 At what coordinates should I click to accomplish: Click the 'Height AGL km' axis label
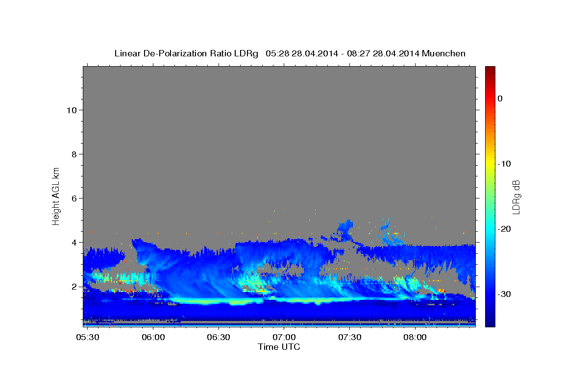56,196
